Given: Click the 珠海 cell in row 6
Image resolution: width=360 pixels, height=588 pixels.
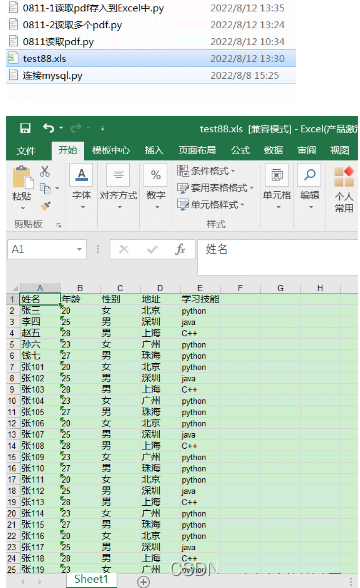Looking at the screenshot, I should pyautogui.click(x=160, y=356).
